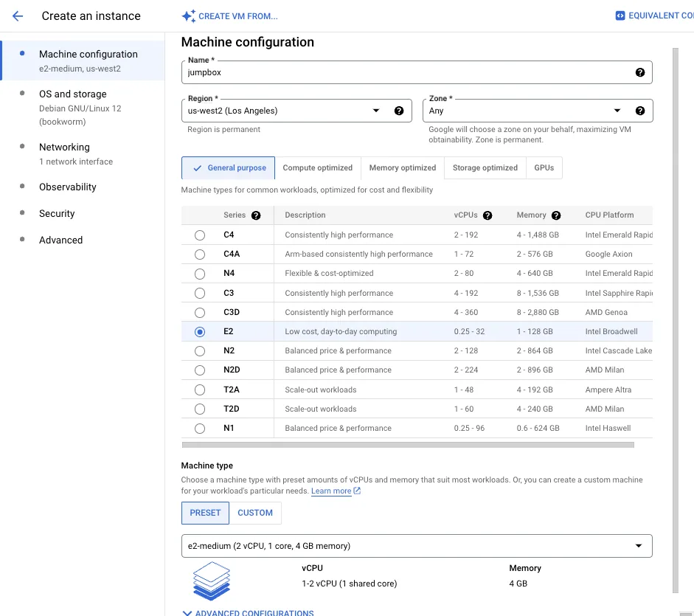Select the C4 series radio button
The image size is (694, 616).
(200, 235)
